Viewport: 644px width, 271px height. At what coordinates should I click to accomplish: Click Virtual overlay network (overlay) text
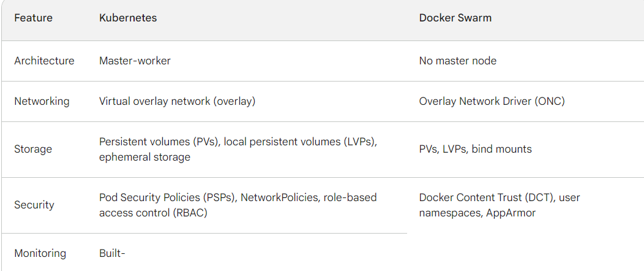177,101
